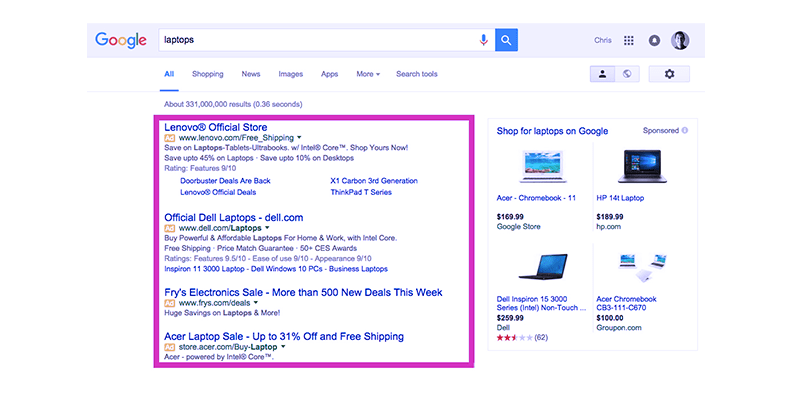Click the HP 14t Laptop product image
Image resolution: width=800 pixels, height=400 pixels.
[642, 166]
